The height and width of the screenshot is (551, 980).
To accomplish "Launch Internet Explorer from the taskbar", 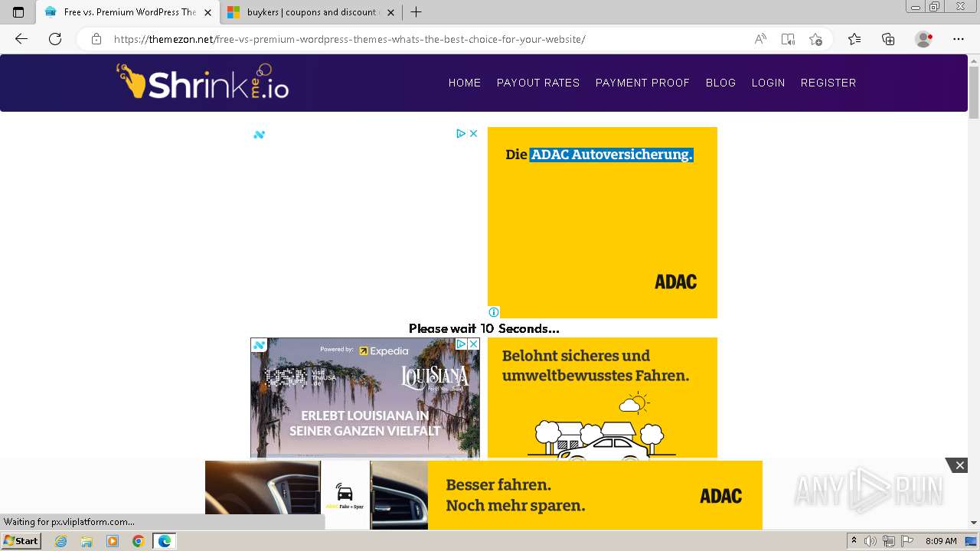I will click(60, 541).
